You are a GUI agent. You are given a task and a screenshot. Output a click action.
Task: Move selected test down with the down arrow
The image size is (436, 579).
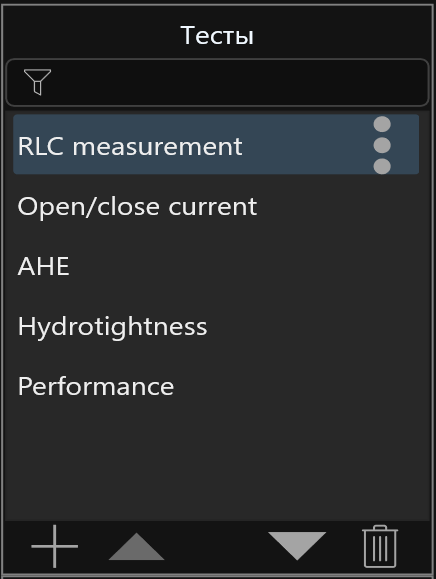coord(297,546)
